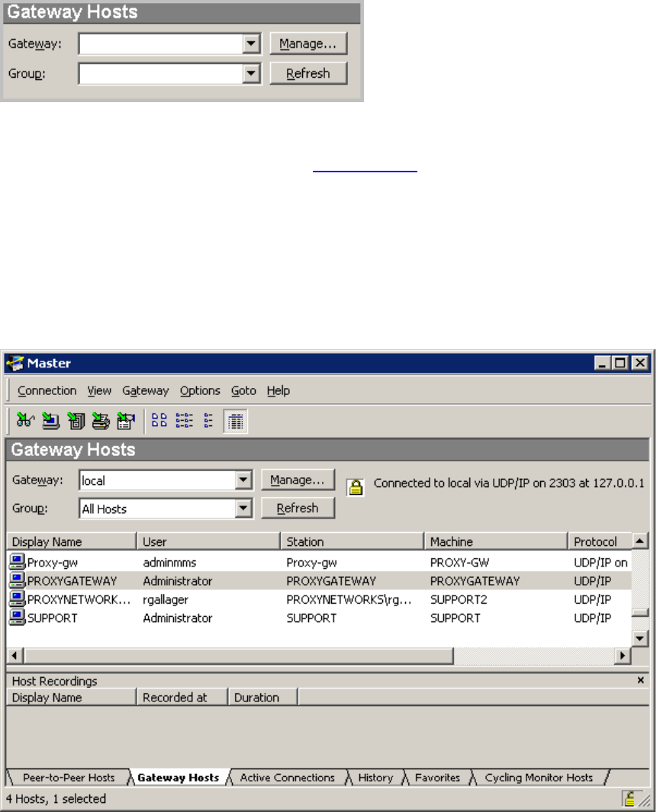Screen dimensions: 660x812
Task: Switch to list view
Action: pyautogui.click(x=209, y=421)
